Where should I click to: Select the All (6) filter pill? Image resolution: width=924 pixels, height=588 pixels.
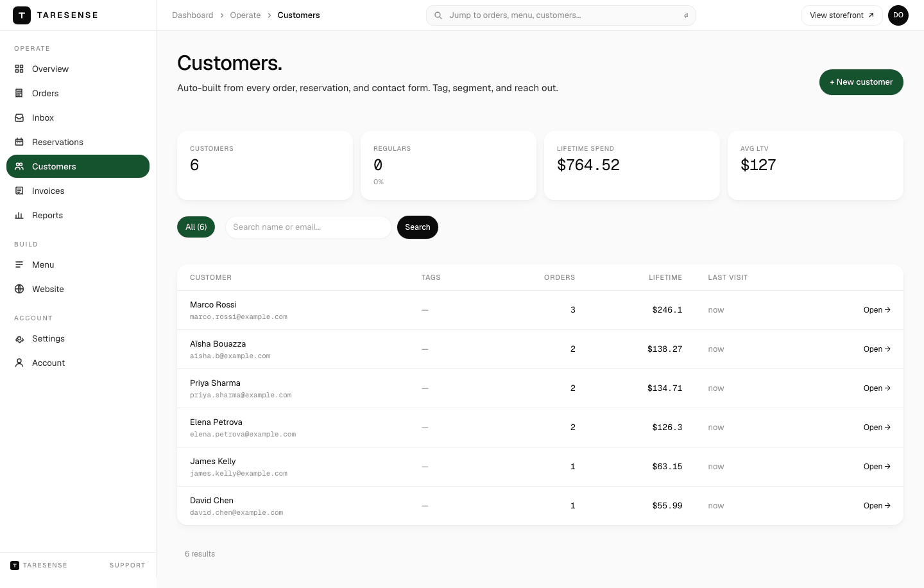[x=196, y=227]
